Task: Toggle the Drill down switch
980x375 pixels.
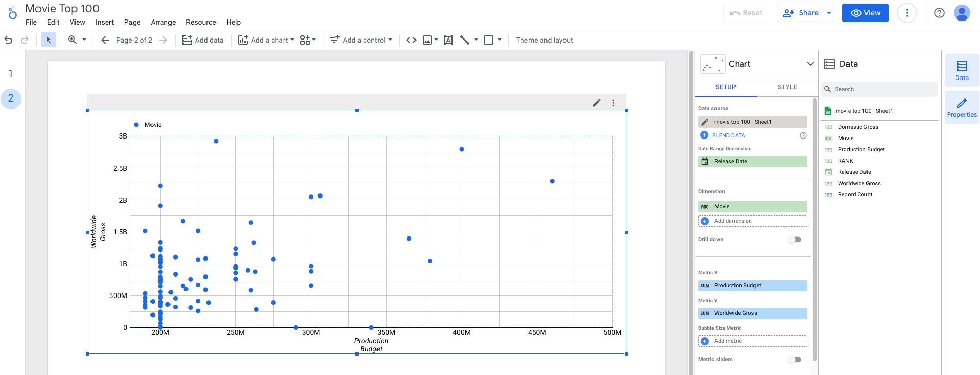Action: tap(795, 240)
